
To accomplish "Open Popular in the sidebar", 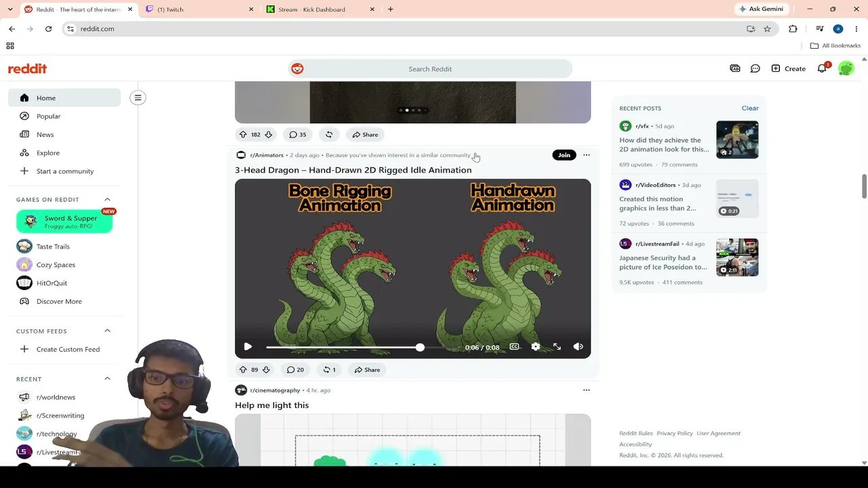I will click(64, 116).
